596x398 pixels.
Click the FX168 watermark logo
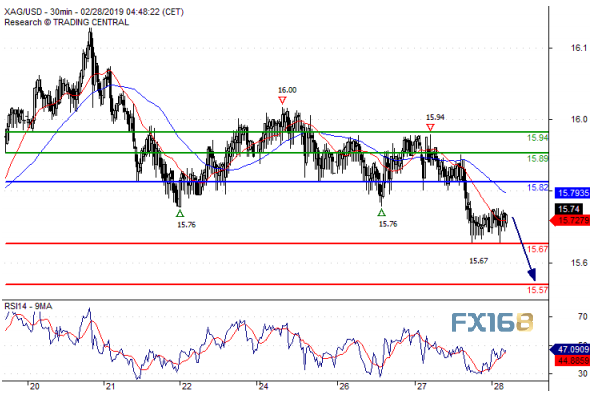tap(493, 323)
